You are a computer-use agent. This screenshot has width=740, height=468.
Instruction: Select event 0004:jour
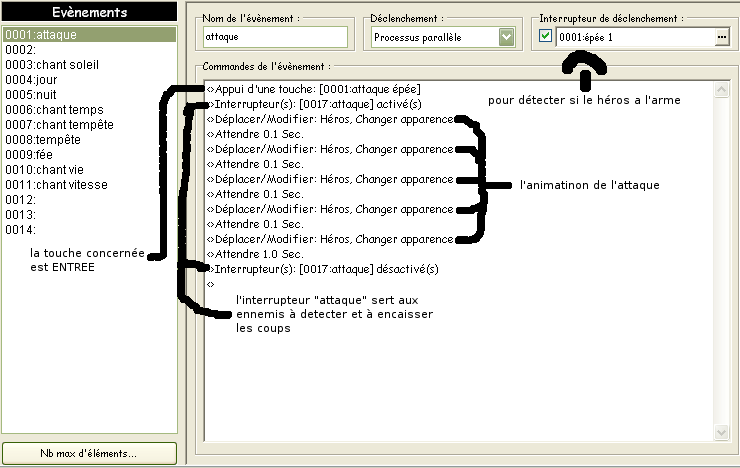coord(90,80)
